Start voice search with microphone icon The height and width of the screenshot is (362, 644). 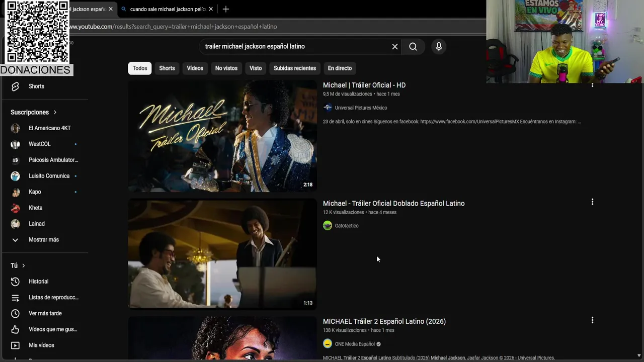point(439,46)
